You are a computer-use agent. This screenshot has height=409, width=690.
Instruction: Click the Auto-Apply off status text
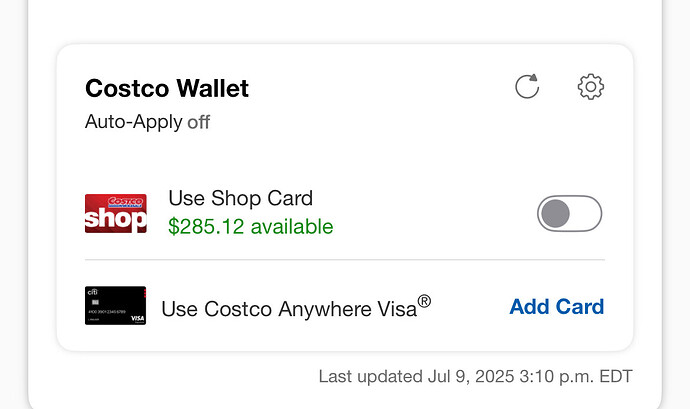[x=147, y=122]
